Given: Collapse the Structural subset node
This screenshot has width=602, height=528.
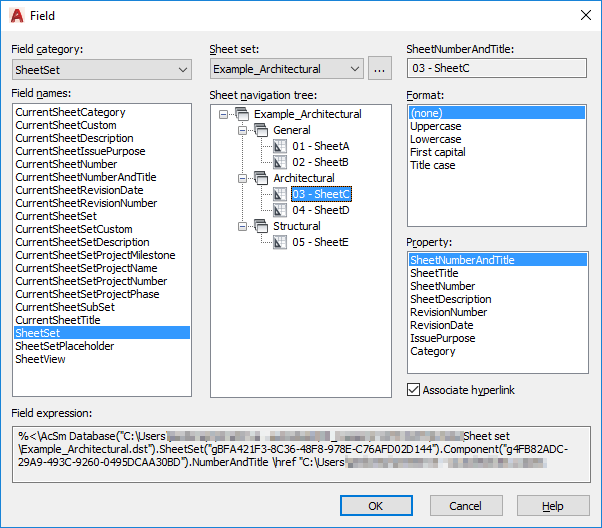Looking at the screenshot, I should pyautogui.click(x=242, y=226).
